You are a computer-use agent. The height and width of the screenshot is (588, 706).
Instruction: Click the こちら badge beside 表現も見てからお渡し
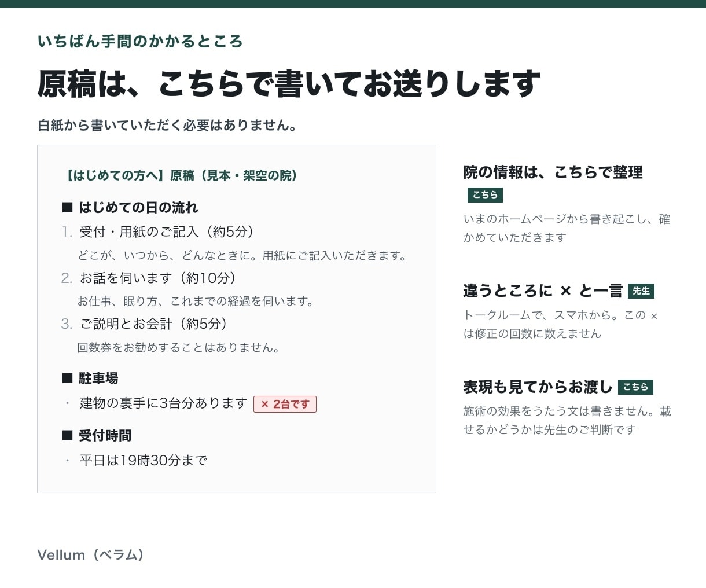pos(635,387)
